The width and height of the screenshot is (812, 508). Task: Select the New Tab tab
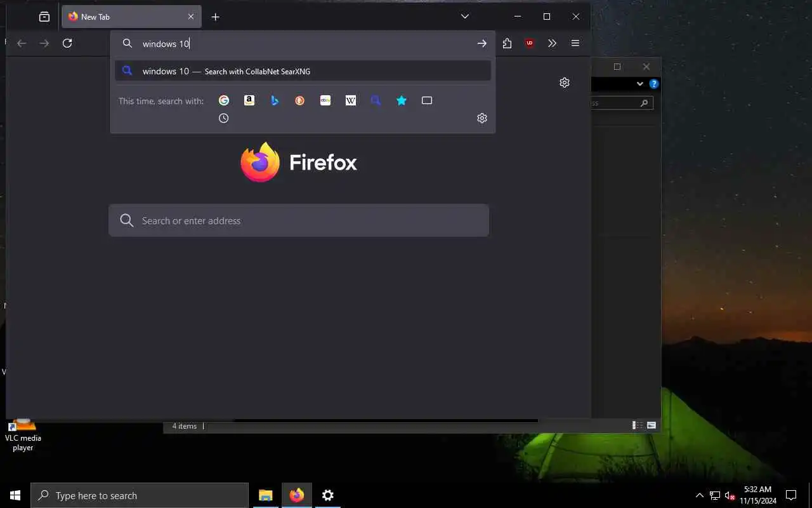click(132, 17)
